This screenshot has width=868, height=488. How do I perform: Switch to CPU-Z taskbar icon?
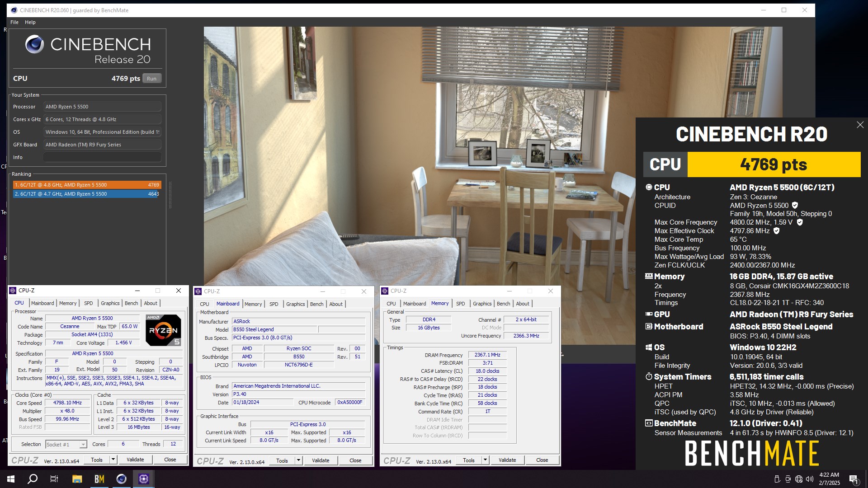[144, 479]
